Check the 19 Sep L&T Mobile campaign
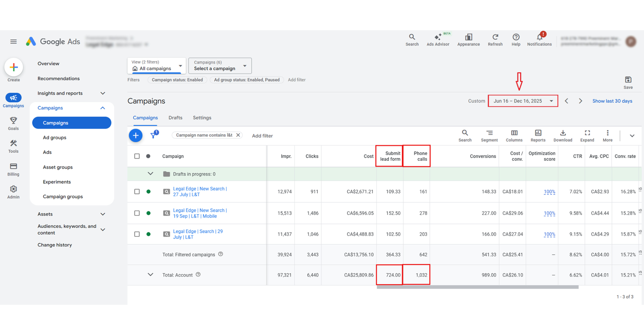 pyautogui.click(x=137, y=213)
